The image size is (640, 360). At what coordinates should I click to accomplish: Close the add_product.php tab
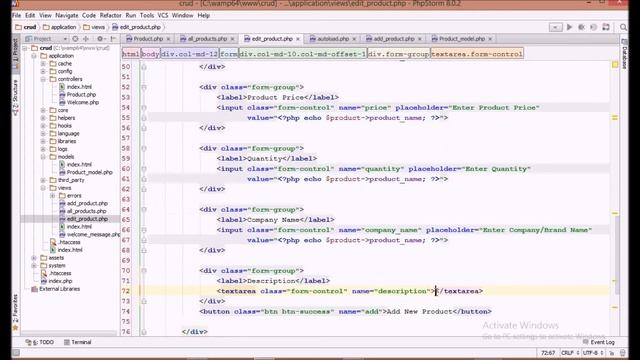[x=420, y=39]
